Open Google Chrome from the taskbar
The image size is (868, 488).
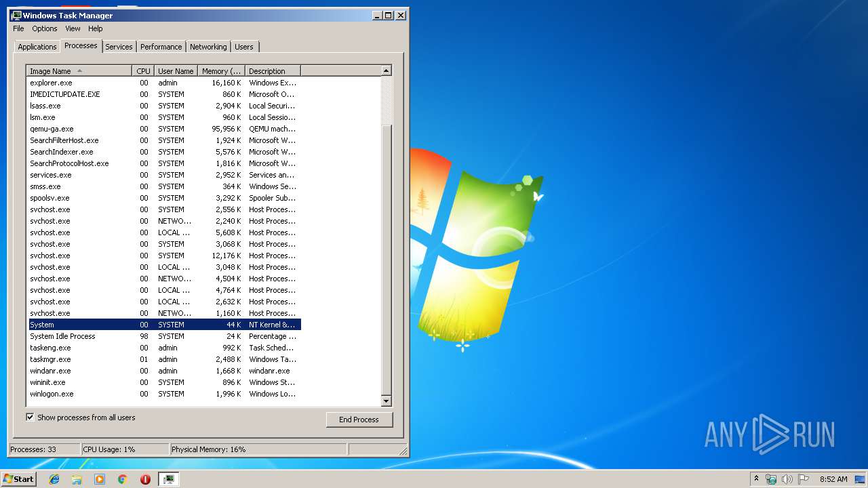point(123,479)
